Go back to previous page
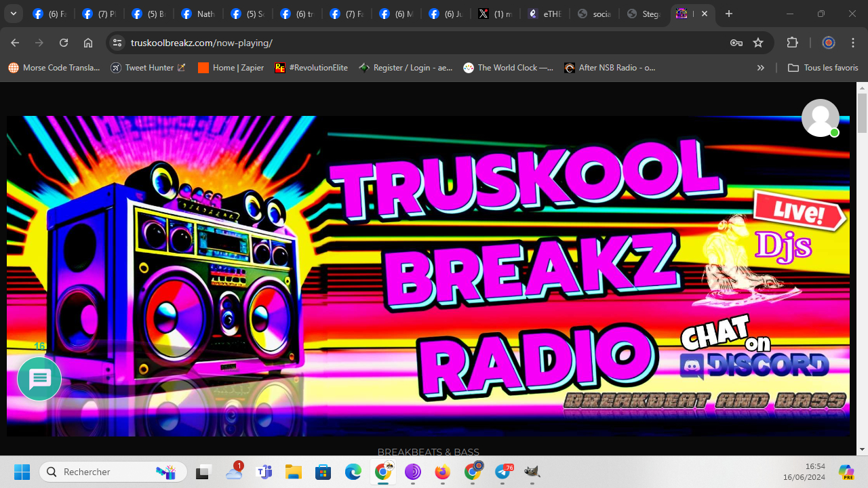This screenshot has height=488, width=868. [15, 43]
